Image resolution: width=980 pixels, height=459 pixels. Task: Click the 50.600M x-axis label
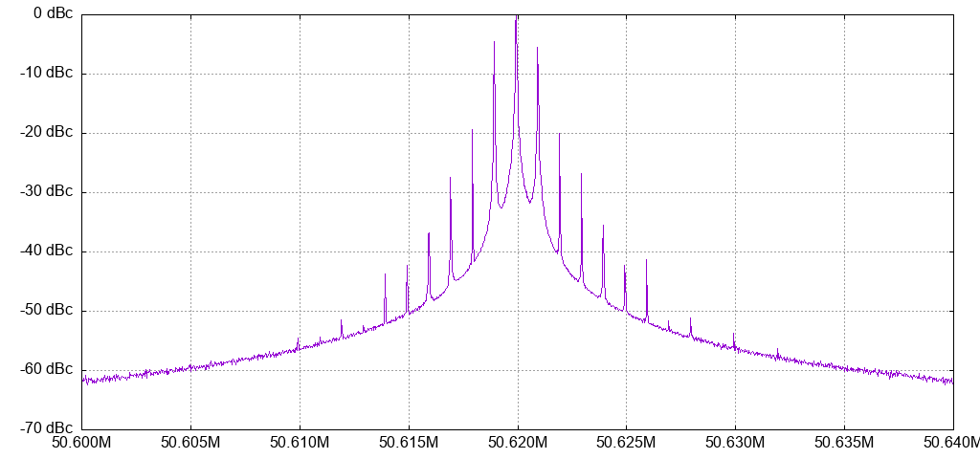point(82,444)
